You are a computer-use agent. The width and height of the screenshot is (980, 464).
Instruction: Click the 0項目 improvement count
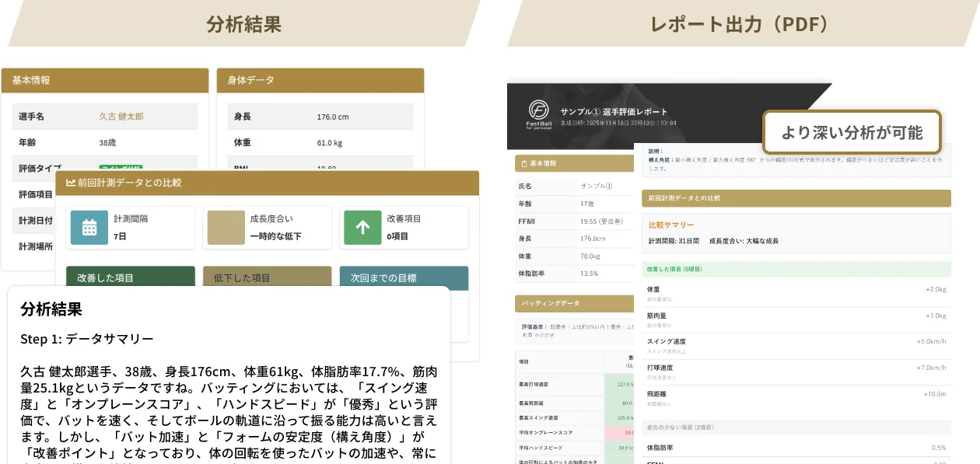pos(397,235)
